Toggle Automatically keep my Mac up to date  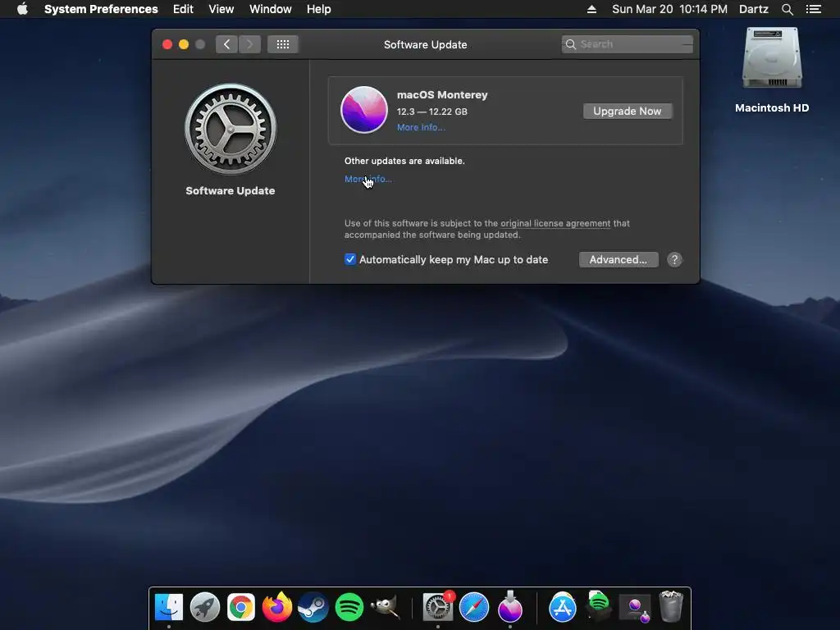point(349,259)
